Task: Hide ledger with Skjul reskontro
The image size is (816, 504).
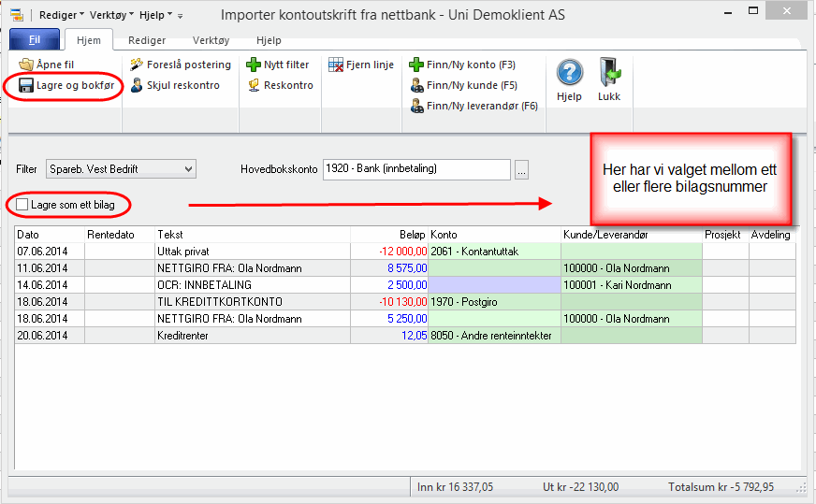Action: click(x=137, y=85)
